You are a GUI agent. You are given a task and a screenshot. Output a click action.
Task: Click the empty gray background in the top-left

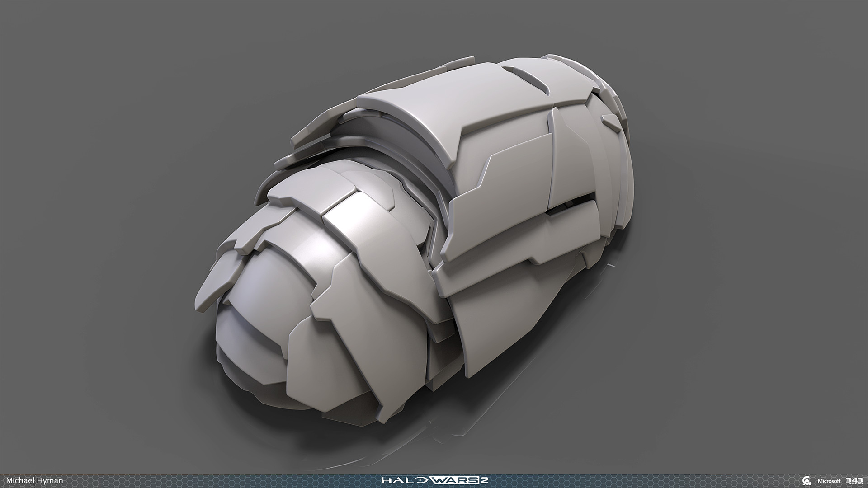coord(90,68)
